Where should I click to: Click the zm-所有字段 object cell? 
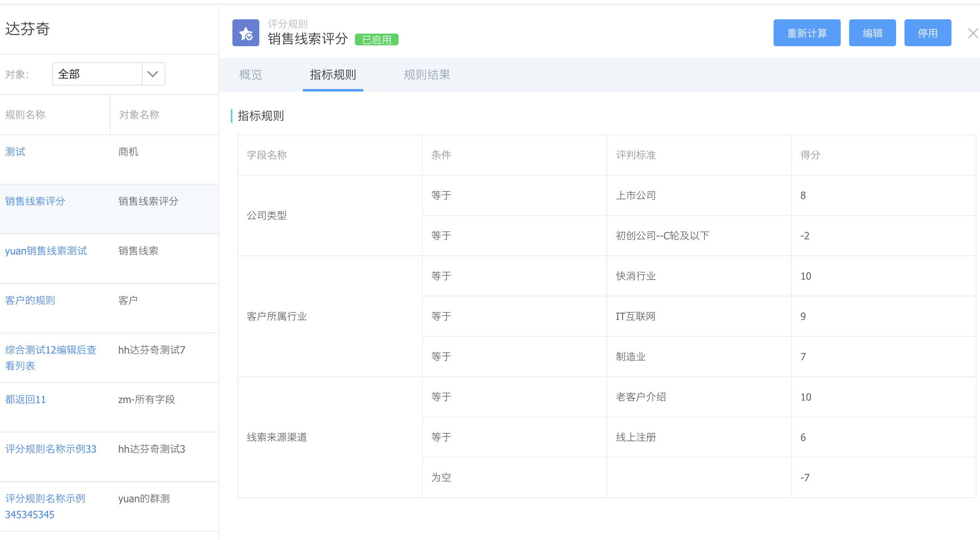coord(146,399)
